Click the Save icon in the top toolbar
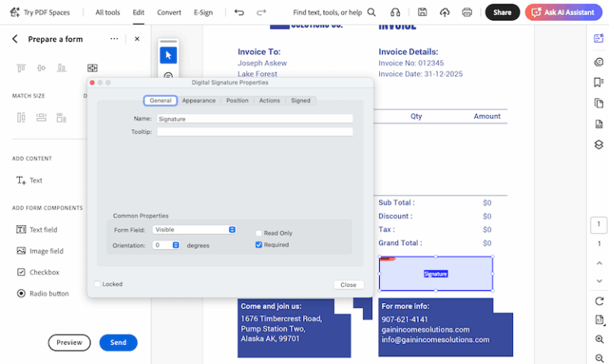609x364 pixels. (x=423, y=13)
